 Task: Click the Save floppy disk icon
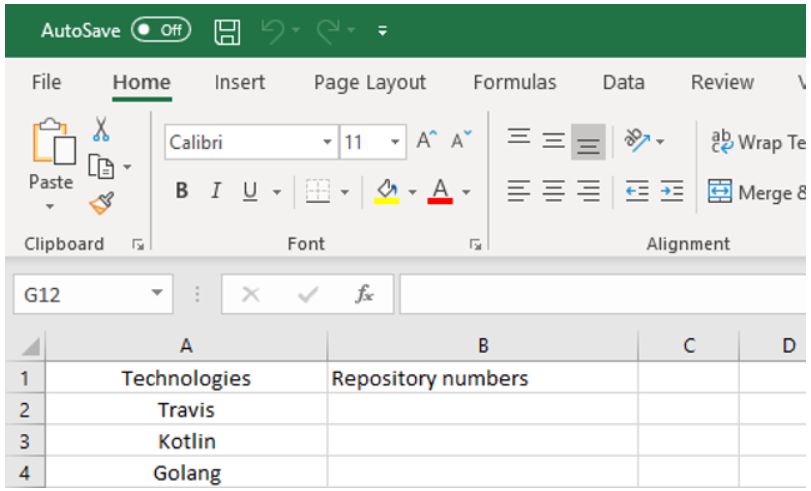tap(227, 32)
